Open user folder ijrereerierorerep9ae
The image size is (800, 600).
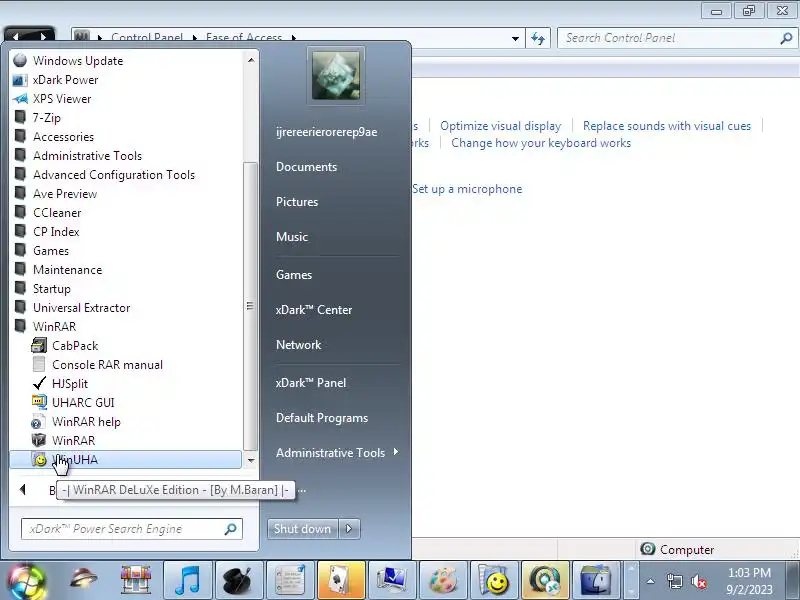coord(327,132)
